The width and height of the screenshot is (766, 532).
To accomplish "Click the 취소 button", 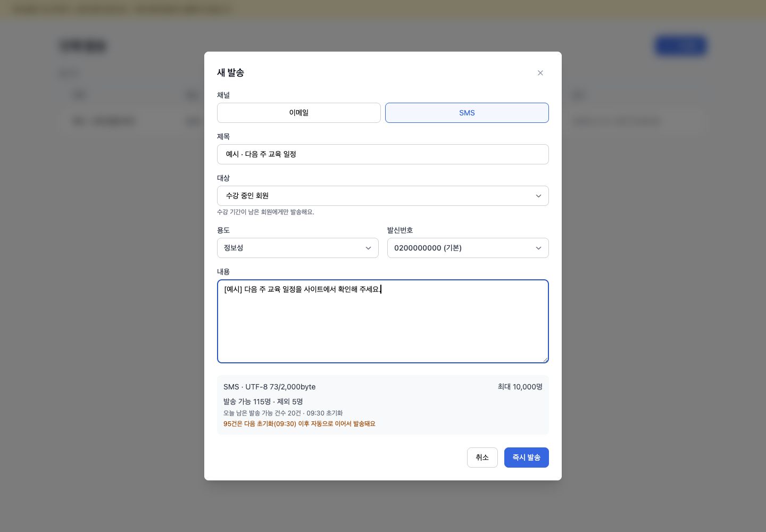I will (482, 458).
